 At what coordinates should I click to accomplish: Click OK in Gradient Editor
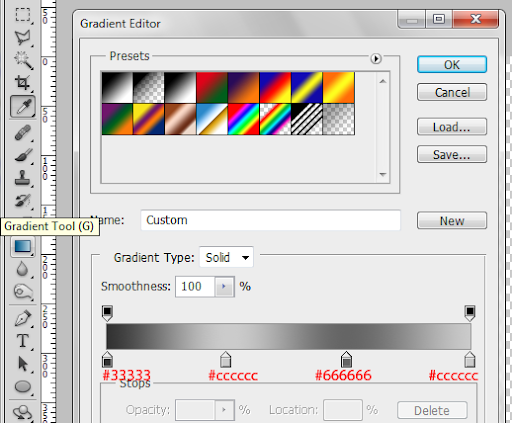[452, 65]
